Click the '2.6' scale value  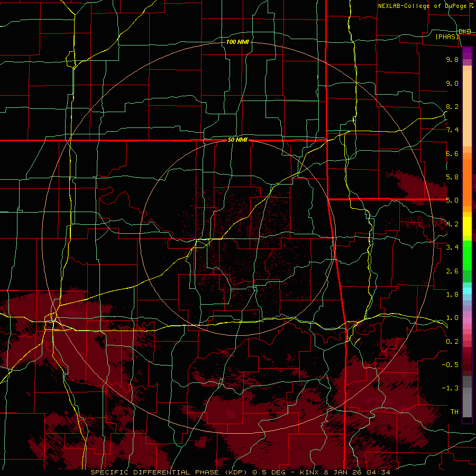(452, 271)
